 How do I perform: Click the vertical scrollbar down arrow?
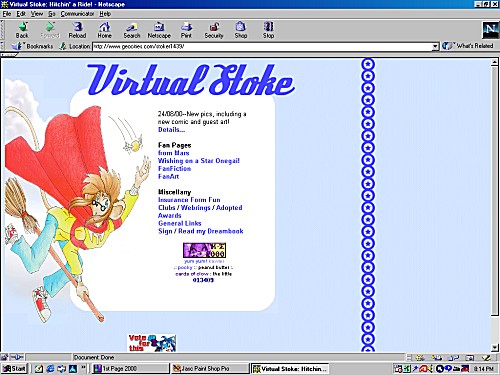[x=495, y=347]
